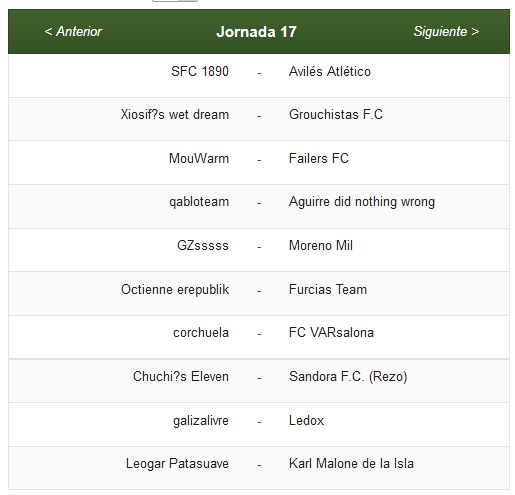
Task: Open SFC 1890 team
Action: point(200,71)
